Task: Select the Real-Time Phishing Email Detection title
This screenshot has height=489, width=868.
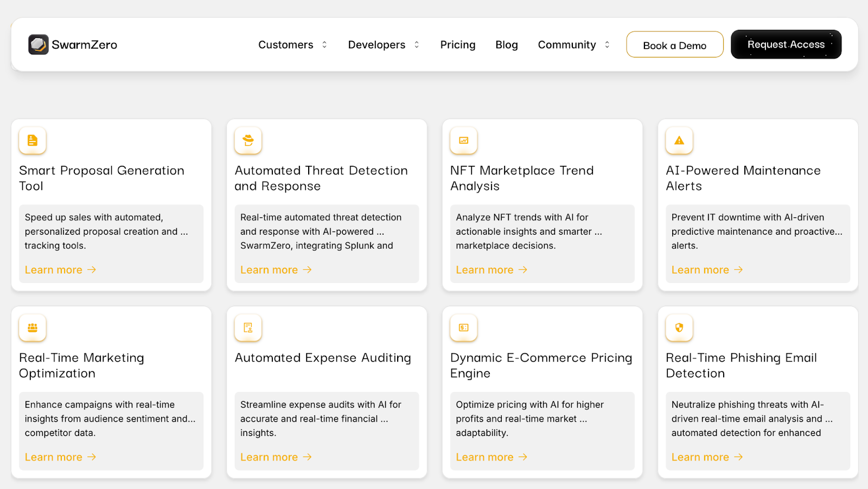Action: click(741, 365)
